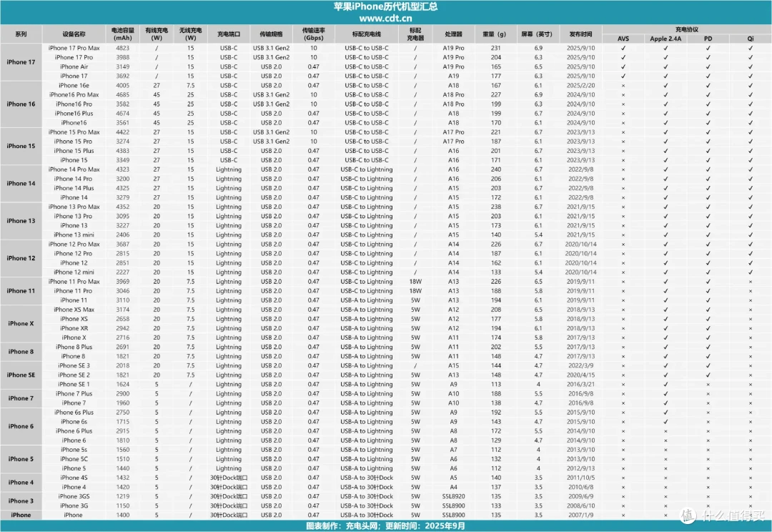Select the 屏幕 (英寸) column header
Image resolution: width=772 pixels, height=532 pixels.
[x=538, y=34]
